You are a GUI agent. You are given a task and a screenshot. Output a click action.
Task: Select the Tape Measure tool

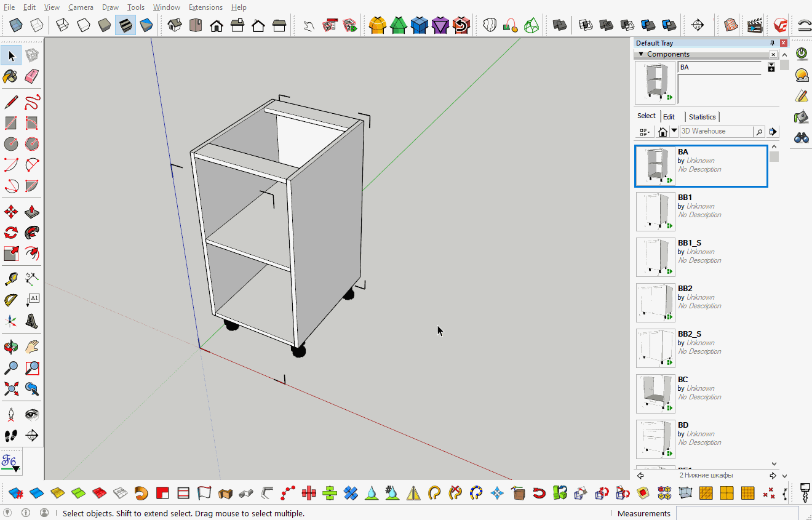11,279
